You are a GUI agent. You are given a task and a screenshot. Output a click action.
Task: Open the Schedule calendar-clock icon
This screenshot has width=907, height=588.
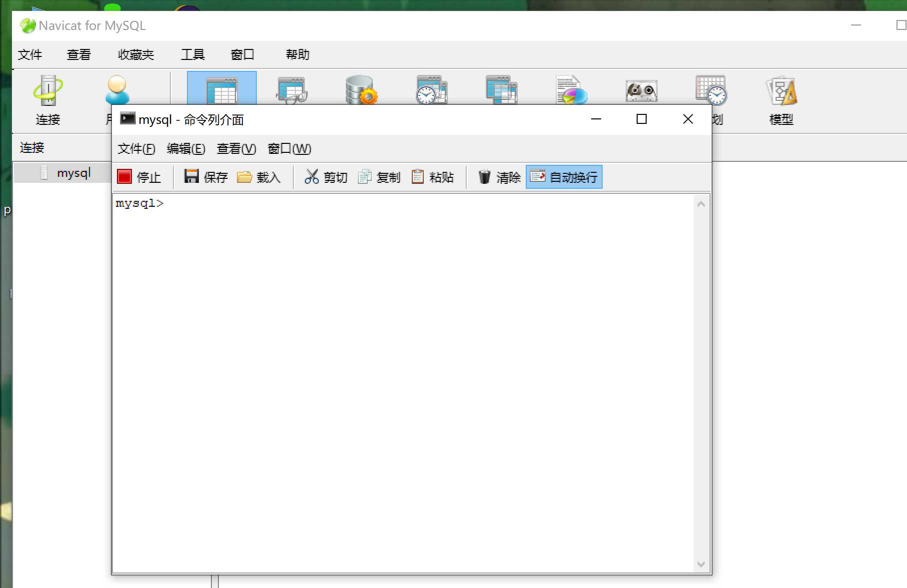(711, 90)
